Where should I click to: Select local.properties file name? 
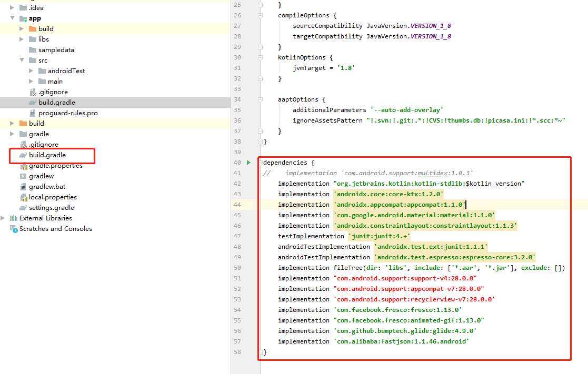point(53,197)
